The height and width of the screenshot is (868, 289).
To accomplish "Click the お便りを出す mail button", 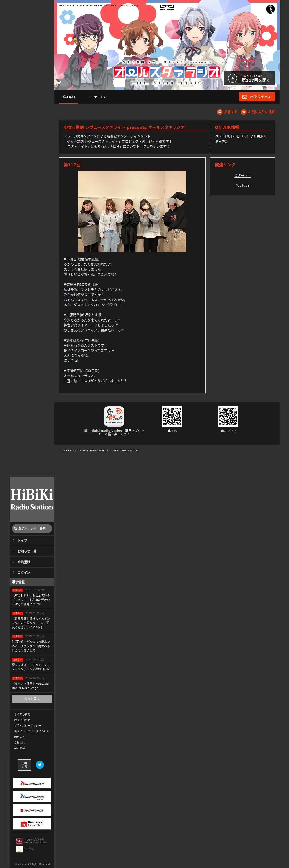I will tap(257, 97).
